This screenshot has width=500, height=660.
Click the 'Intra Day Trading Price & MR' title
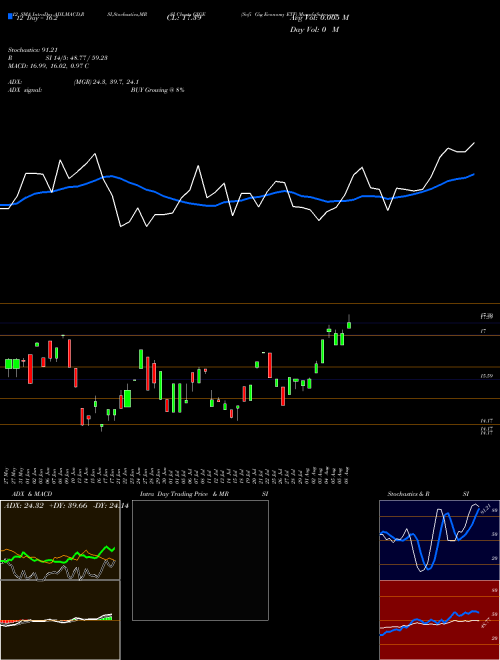(x=184, y=494)
